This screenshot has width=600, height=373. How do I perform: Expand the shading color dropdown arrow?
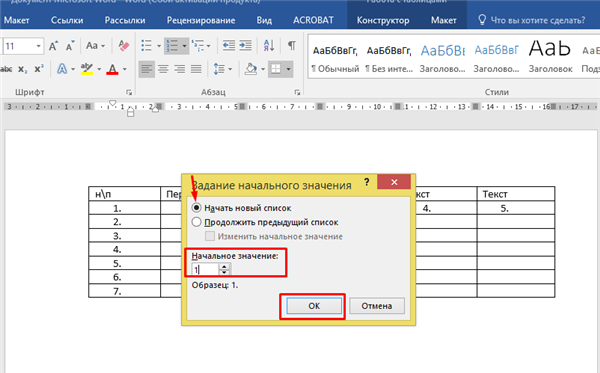point(263,69)
